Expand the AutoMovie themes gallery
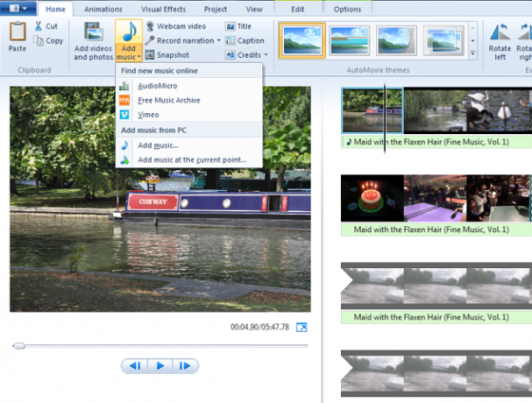The height and width of the screenshot is (403, 532). pyautogui.click(x=472, y=53)
